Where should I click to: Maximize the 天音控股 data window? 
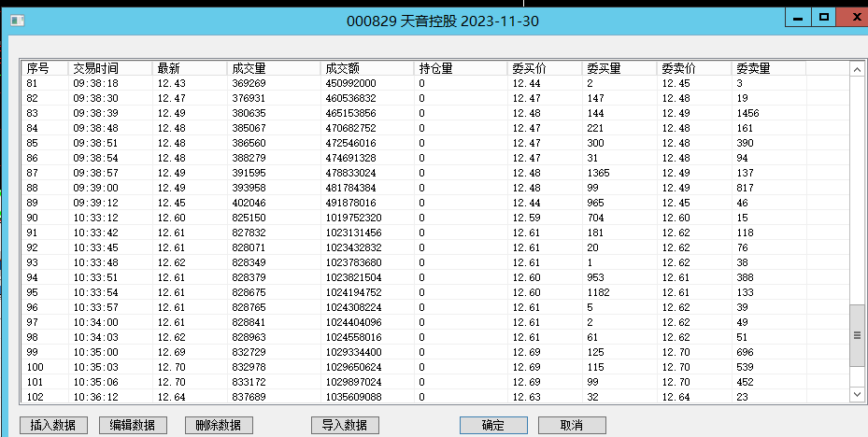[824, 17]
